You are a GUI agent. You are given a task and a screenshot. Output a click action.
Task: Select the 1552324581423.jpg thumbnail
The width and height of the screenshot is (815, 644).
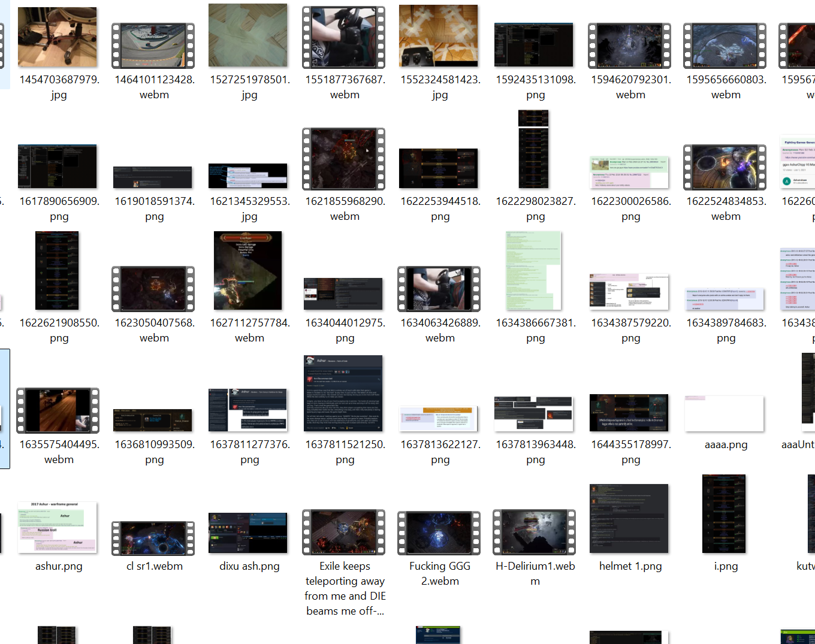click(x=439, y=36)
